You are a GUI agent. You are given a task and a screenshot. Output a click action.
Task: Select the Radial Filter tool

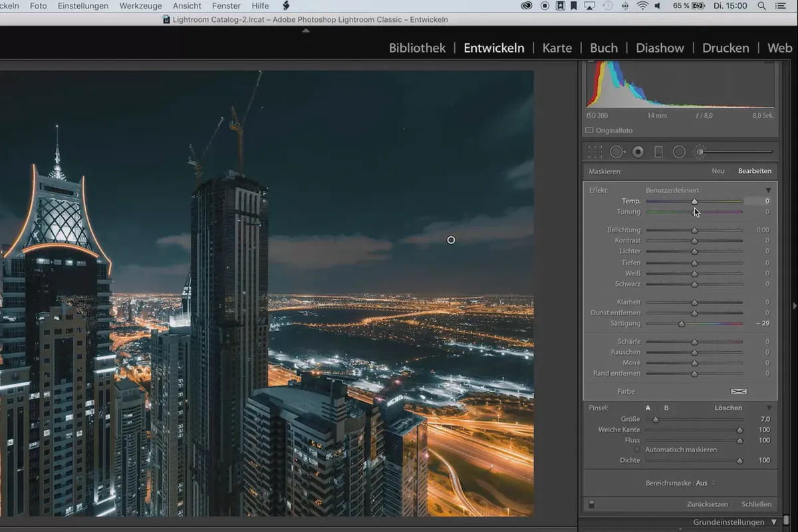679,152
